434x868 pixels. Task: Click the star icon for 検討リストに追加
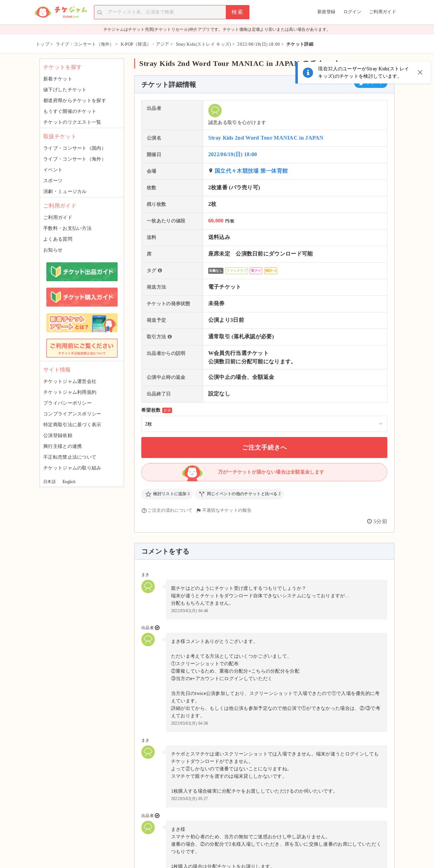pos(148,494)
